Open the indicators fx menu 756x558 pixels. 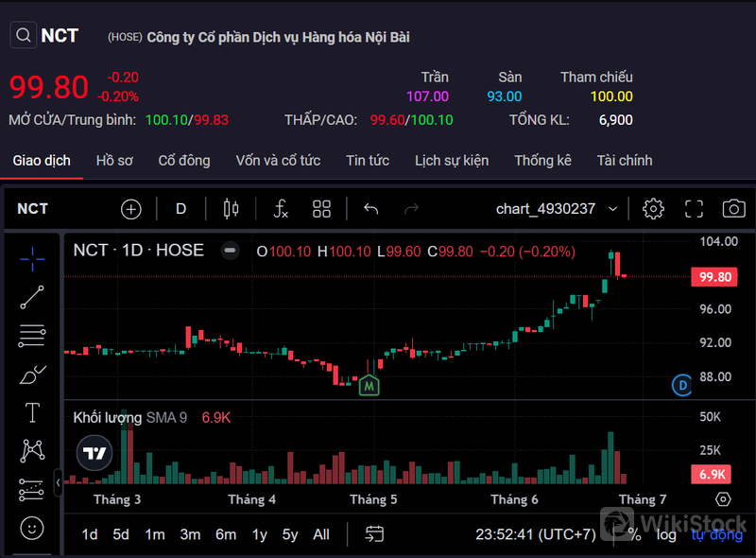click(x=281, y=209)
